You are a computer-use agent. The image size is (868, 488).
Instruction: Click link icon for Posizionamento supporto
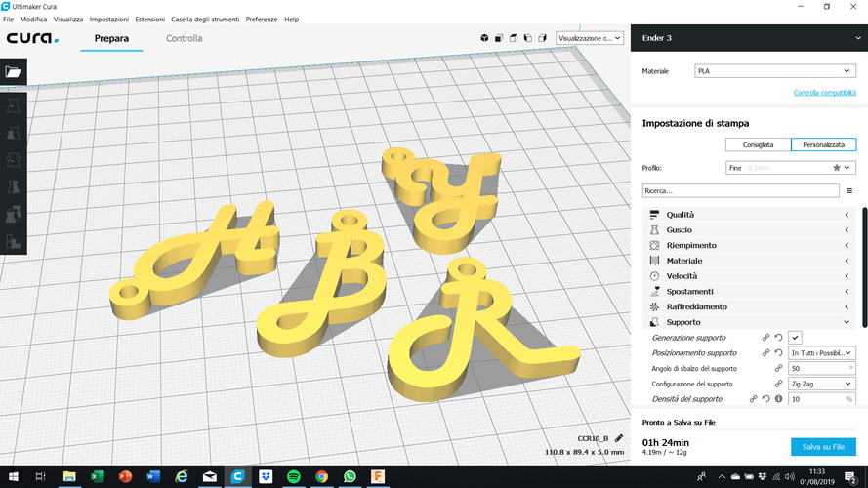click(765, 353)
